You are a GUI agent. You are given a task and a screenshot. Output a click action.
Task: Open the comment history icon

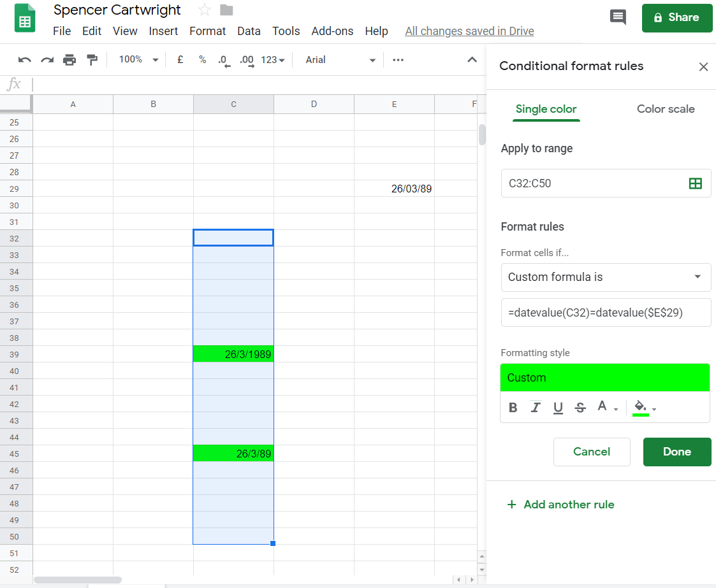click(617, 18)
